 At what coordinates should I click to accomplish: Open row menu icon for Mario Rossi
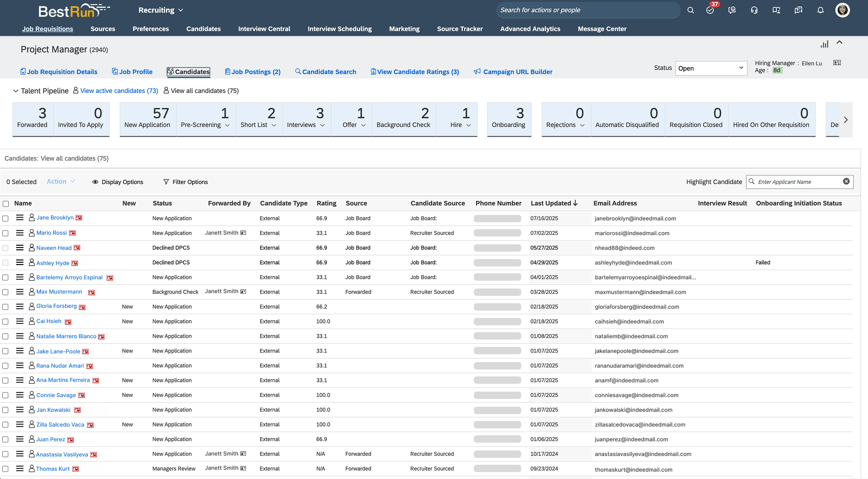click(20, 233)
